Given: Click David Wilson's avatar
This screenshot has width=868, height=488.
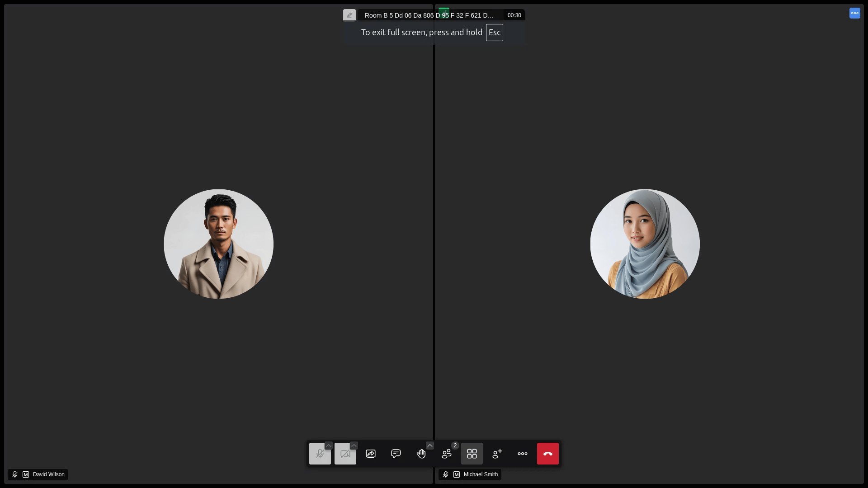Looking at the screenshot, I should tap(218, 244).
